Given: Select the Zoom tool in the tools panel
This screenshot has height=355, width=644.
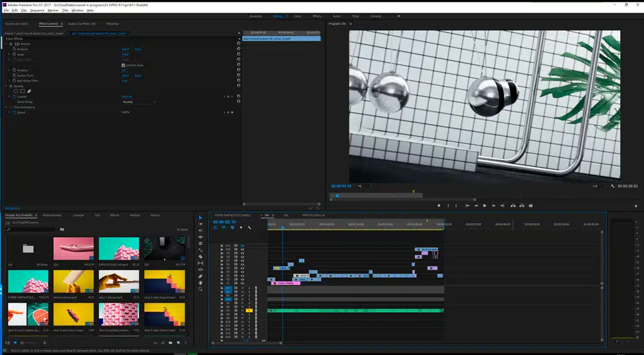Looking at the screenshot, I should pos(201,289).
